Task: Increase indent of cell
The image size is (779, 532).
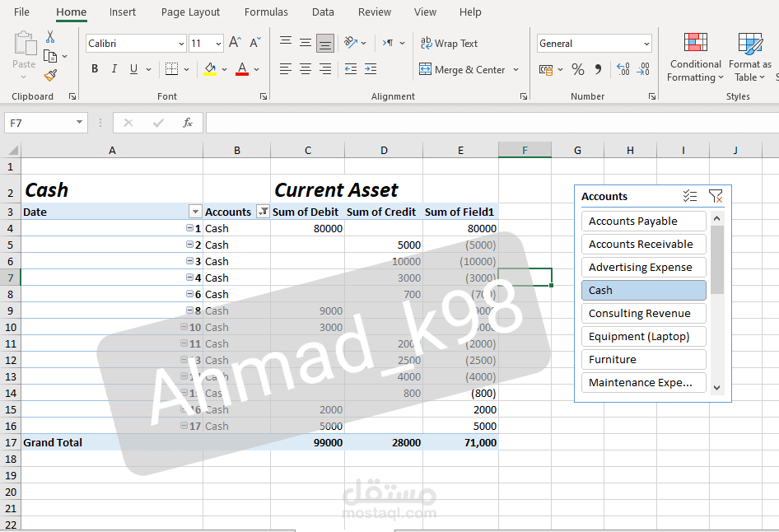Action: [371, 69]
